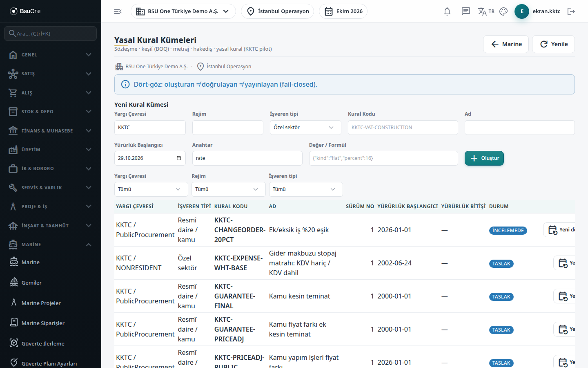Expand the ALIŞ sidebar section

point(51,93)
